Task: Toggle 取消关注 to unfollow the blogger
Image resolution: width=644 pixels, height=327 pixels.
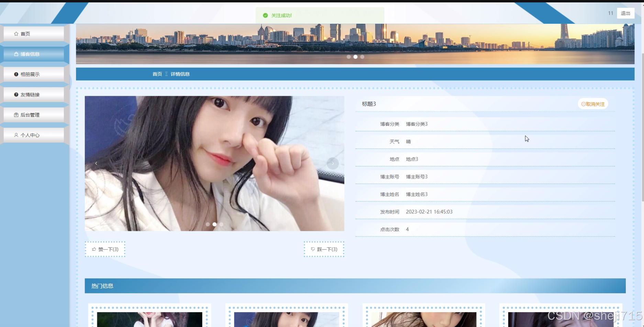Action: point(593,104)
